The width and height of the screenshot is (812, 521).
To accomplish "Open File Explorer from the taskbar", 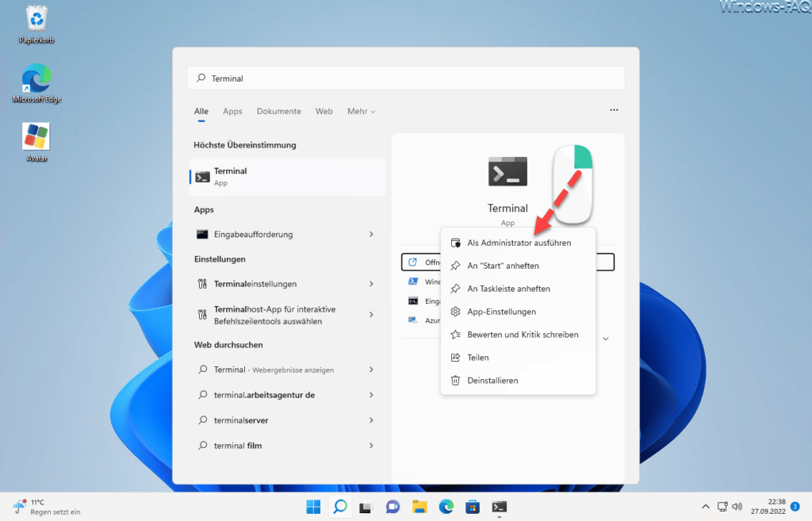I will pyautogui.click(x=419, y=507).
